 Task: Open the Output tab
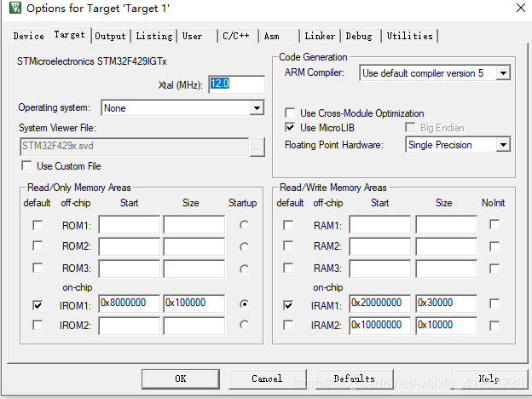pyautogui.click(x=111, y=36)
